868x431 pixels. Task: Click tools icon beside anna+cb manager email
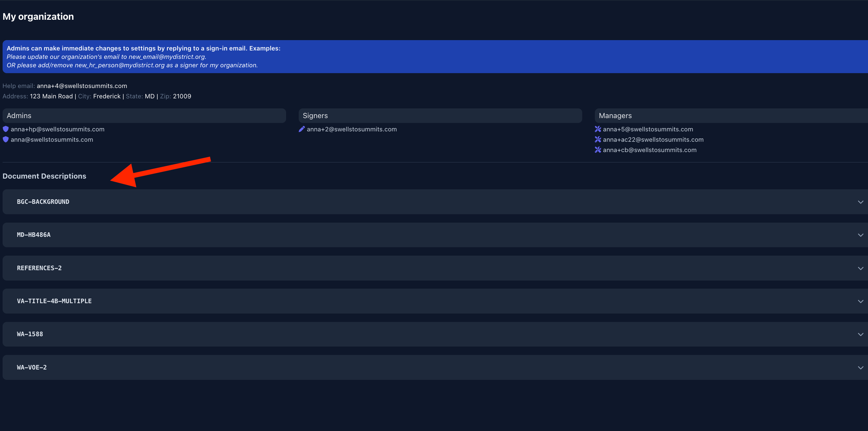pos(598,150)
